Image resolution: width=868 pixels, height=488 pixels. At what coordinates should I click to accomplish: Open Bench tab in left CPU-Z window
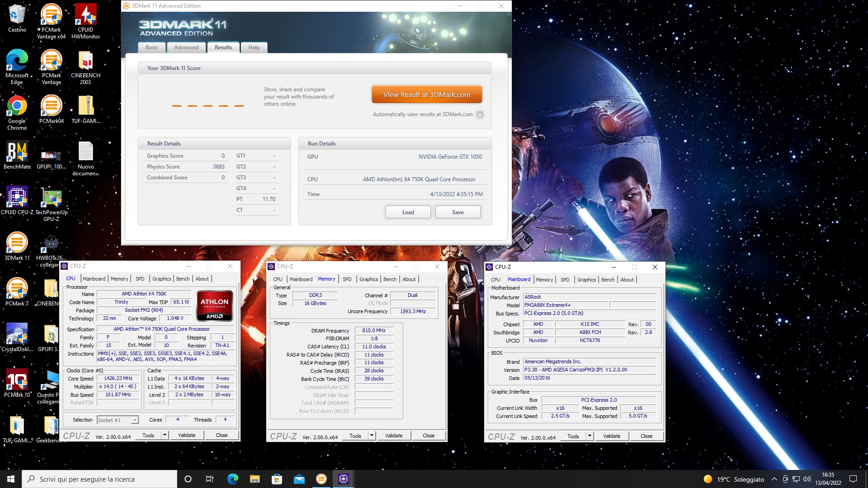coord(183,279)
